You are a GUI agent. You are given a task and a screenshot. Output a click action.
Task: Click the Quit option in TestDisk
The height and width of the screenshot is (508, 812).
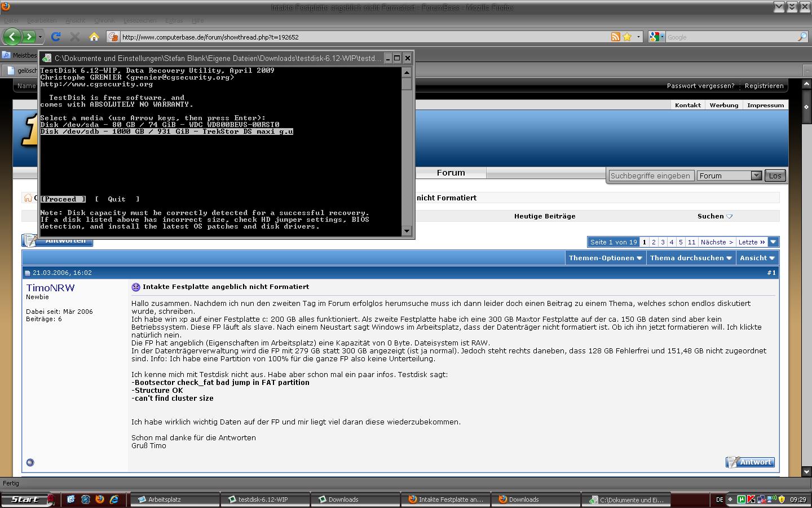117,199
